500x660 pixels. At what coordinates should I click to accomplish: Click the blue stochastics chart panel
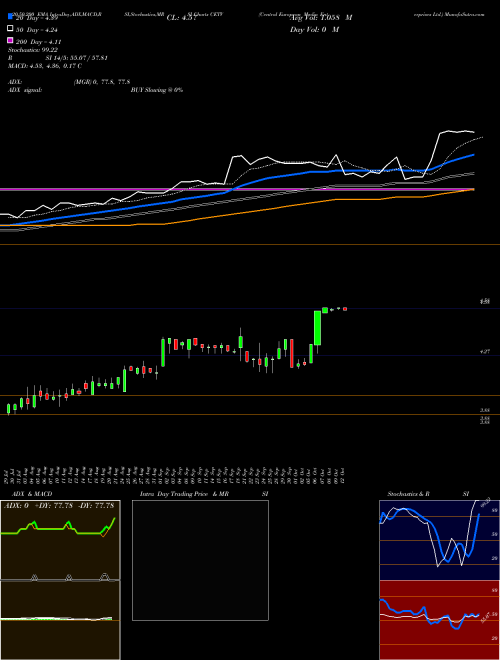[x=439, y=540]
